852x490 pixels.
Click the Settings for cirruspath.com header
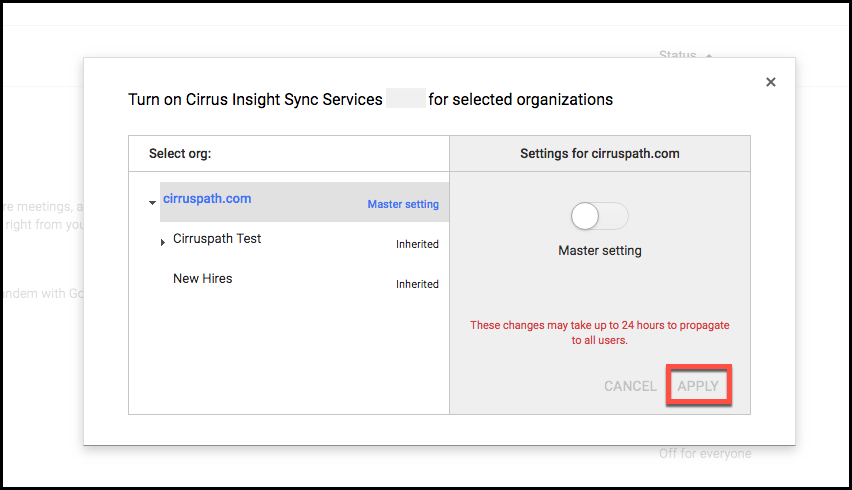pos(600,154)
